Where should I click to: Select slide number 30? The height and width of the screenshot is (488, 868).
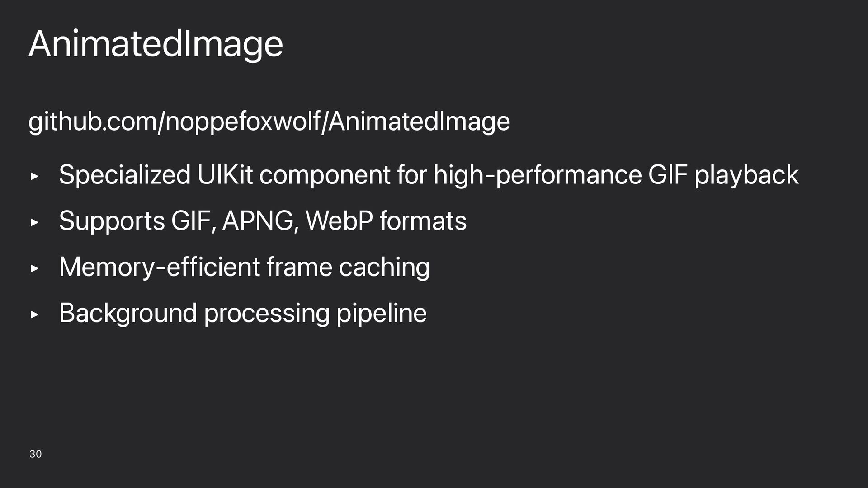[x=35, y=454]
